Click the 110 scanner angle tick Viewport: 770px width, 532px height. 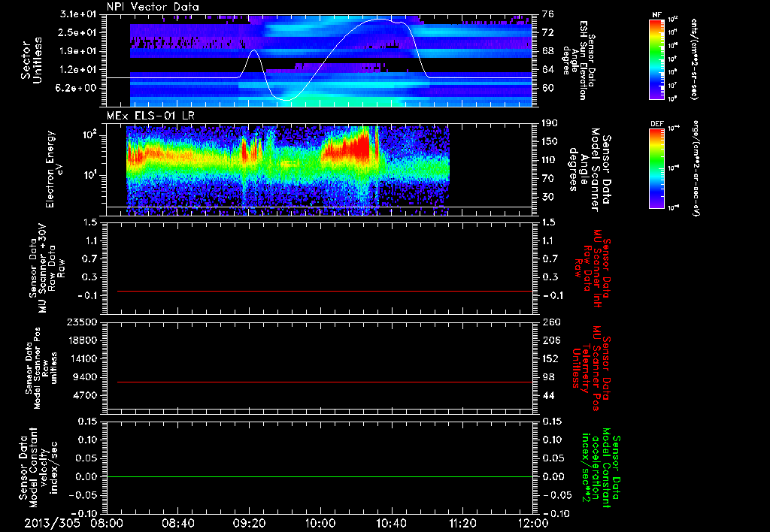pyautogui.click(x=550, y=160)
